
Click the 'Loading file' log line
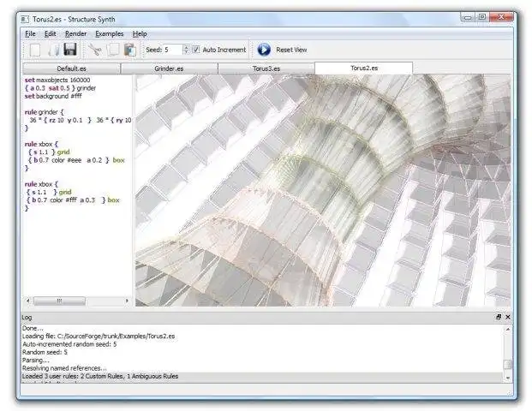[99, 336]
